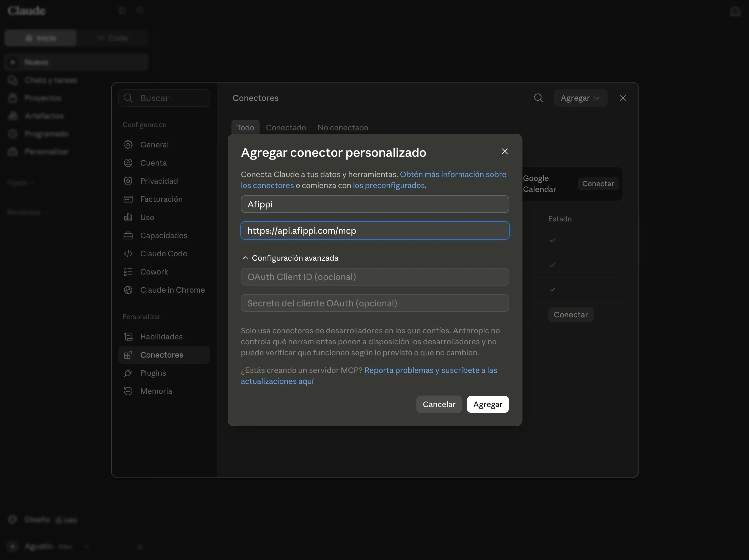Click the Buscar field in settings sidebar
Image resolution: width=749 pixels, height=560 pixels.
(x=164, y=98)
